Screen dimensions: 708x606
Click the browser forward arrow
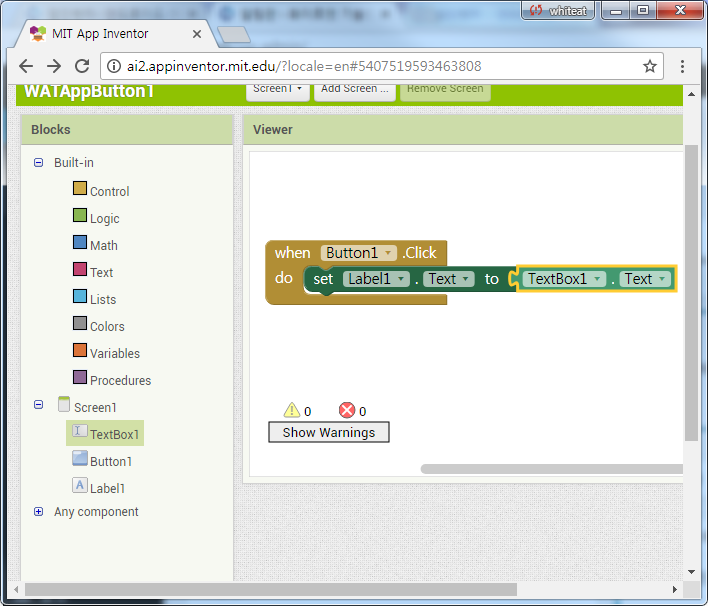point(54,66)
